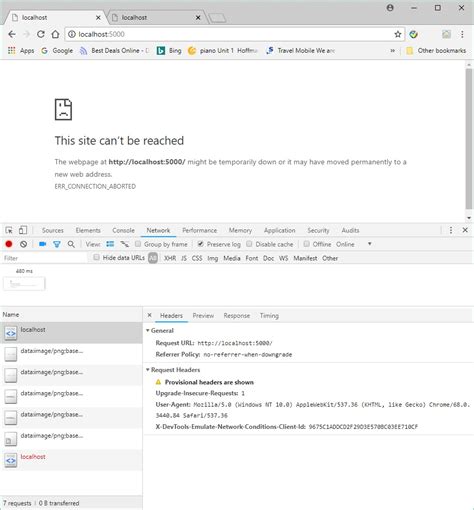Uncheck the Preserve log checkbox

pyautogui.click(x=200, y=244)
